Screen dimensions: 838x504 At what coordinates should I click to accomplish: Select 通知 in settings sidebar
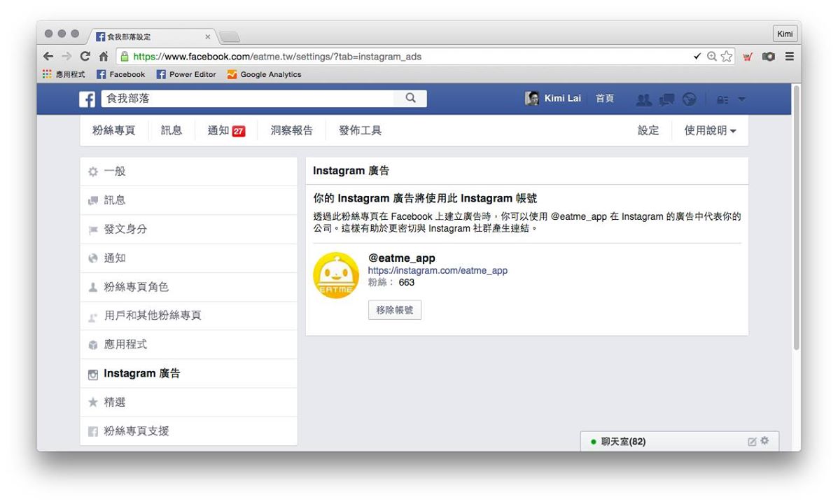tap(188, 258)
